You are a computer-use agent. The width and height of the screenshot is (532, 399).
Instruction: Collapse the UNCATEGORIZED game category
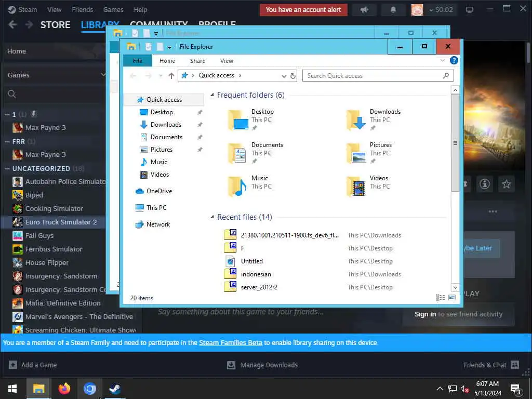7,169
